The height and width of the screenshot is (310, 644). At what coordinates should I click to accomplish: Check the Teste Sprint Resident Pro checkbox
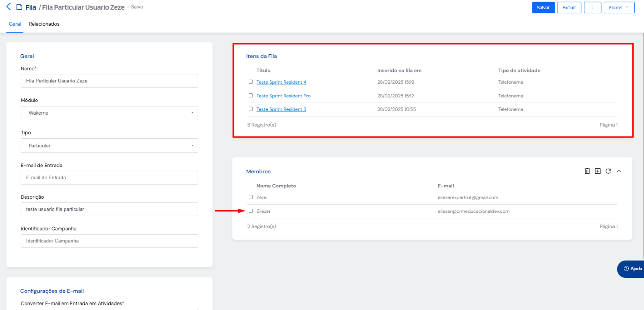click(251, 95)
